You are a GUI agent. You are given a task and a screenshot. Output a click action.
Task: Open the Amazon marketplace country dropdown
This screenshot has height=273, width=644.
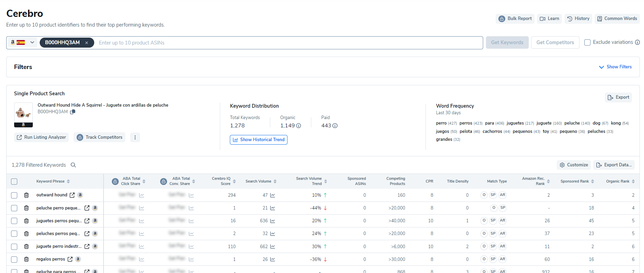(x=22, y=42)
